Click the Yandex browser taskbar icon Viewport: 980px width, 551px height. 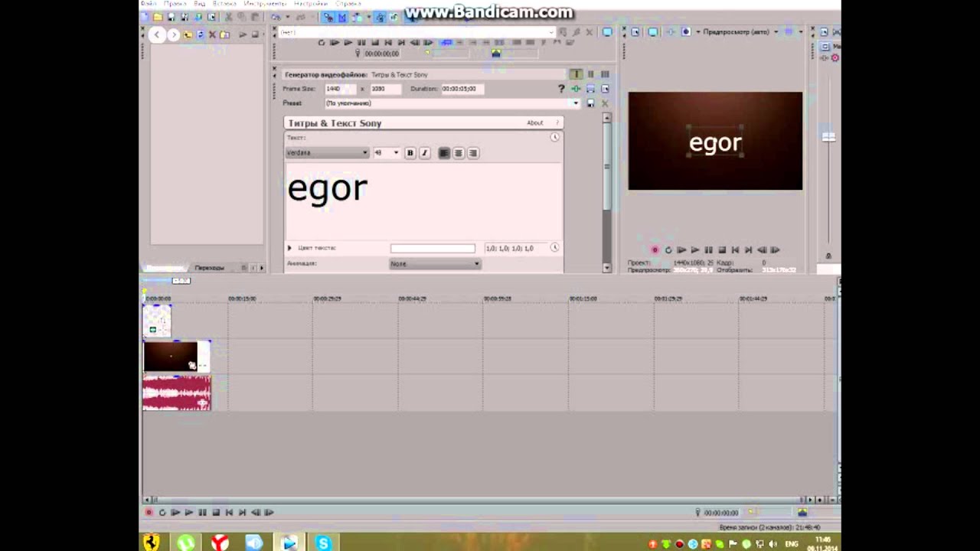coord(220,543)
